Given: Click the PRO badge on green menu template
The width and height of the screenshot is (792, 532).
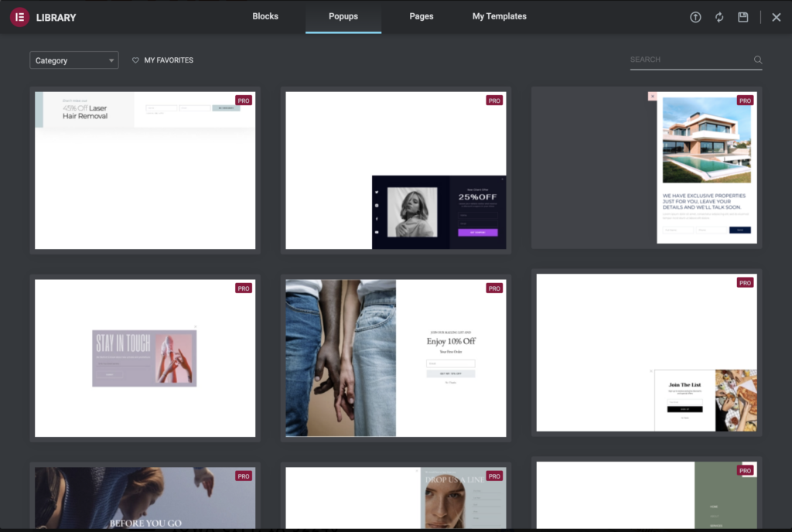Looking at the screenshot, I should click(x=745, y=470).
